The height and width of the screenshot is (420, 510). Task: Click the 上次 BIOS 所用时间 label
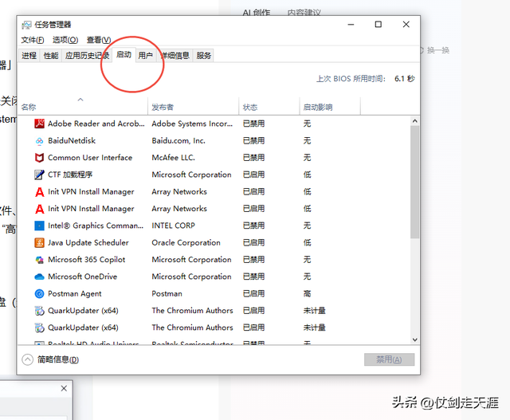point(351,79)
